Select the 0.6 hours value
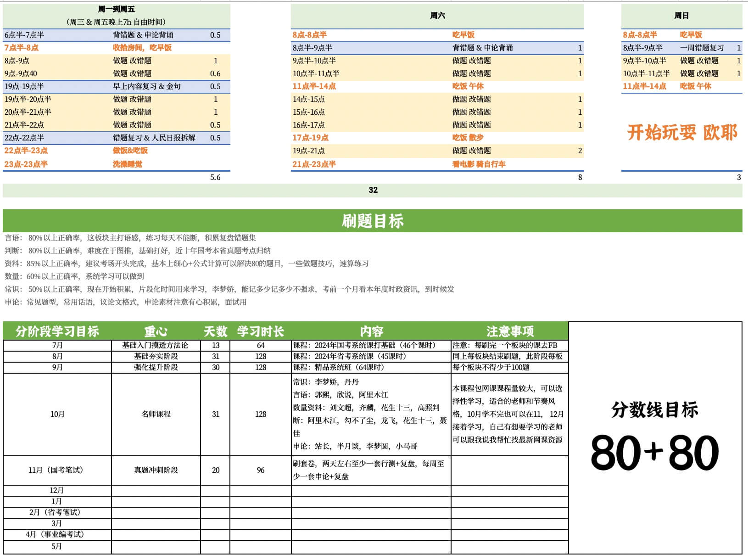748x560 pixels. [215, 73]
